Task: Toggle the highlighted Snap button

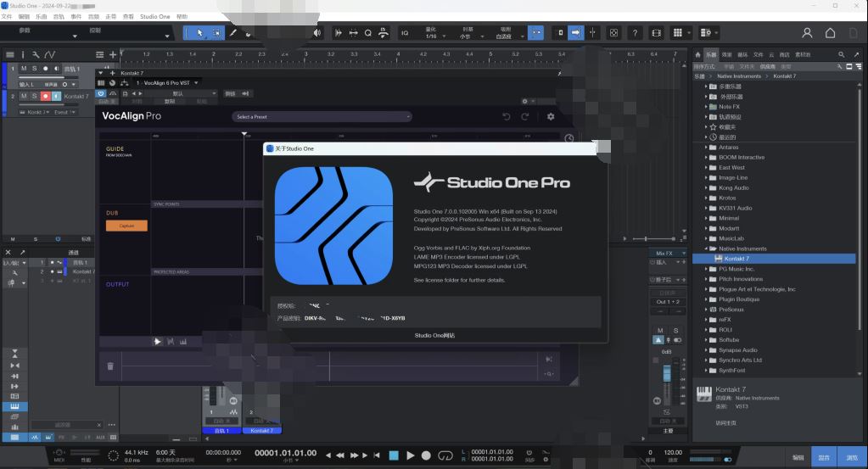Action: tap(536, 33)
